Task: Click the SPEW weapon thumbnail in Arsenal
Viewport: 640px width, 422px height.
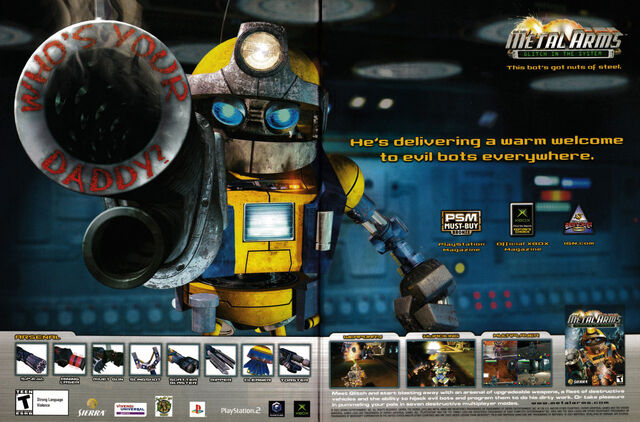Action: [x=31, y=359]
